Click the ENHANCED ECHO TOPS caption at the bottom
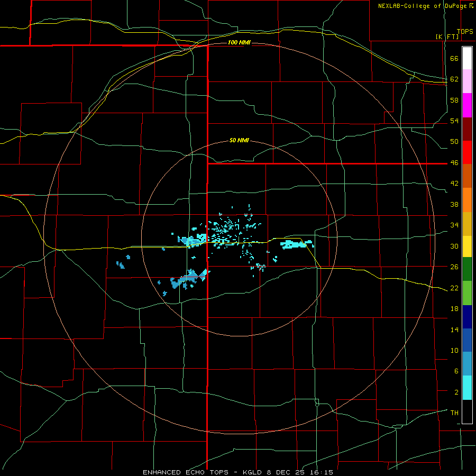The height and width of the screenshot is (476, 476). click(237, 472)
